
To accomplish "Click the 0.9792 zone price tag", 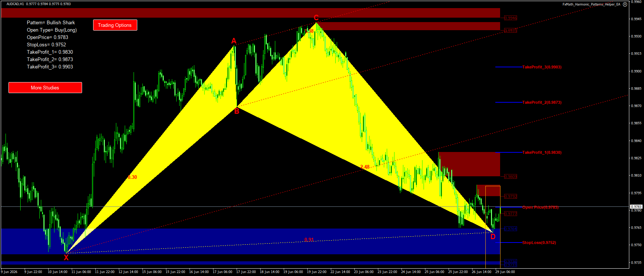I will coord(510,197).
